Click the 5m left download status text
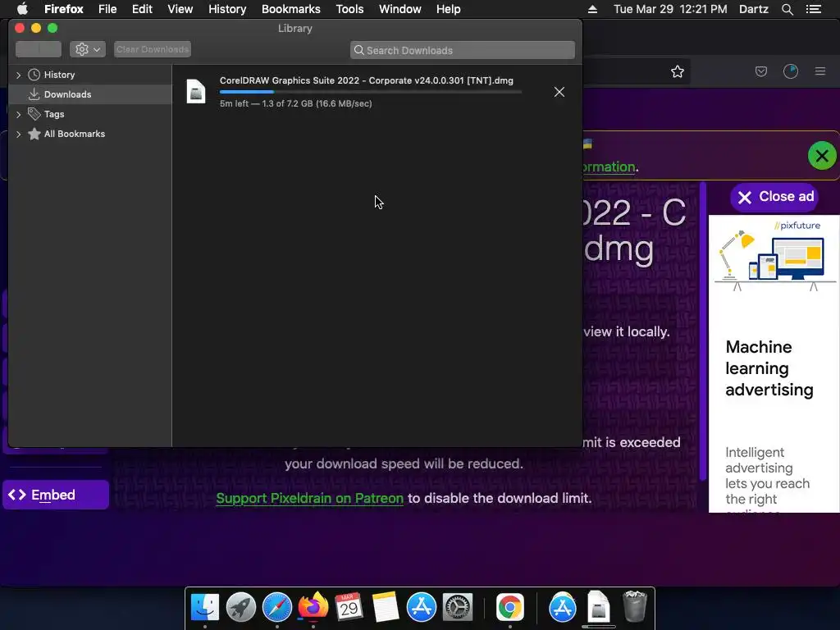 point(295,103)
